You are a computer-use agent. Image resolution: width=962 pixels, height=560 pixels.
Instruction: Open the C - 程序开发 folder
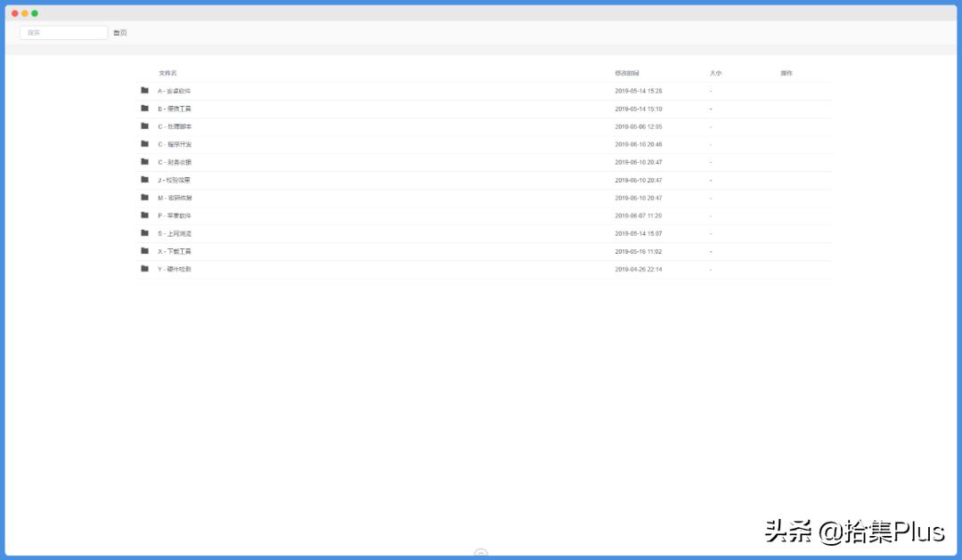tap(175, 144)
